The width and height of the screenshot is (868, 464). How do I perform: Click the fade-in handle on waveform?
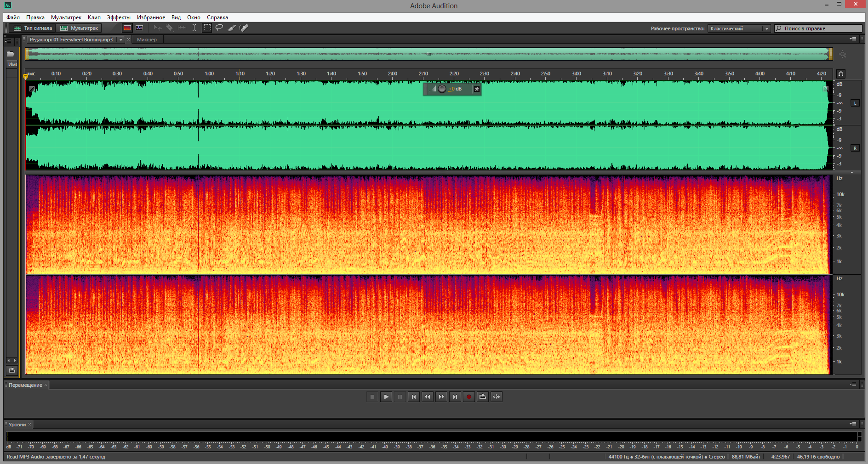32,89
